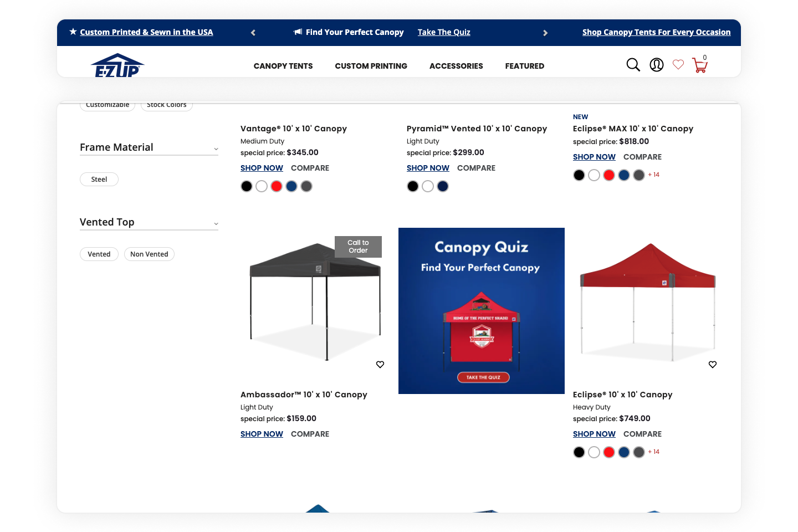
Task: Collapse the Vented Top filter section
Action: pyautogui.click(x=149, y=222)
